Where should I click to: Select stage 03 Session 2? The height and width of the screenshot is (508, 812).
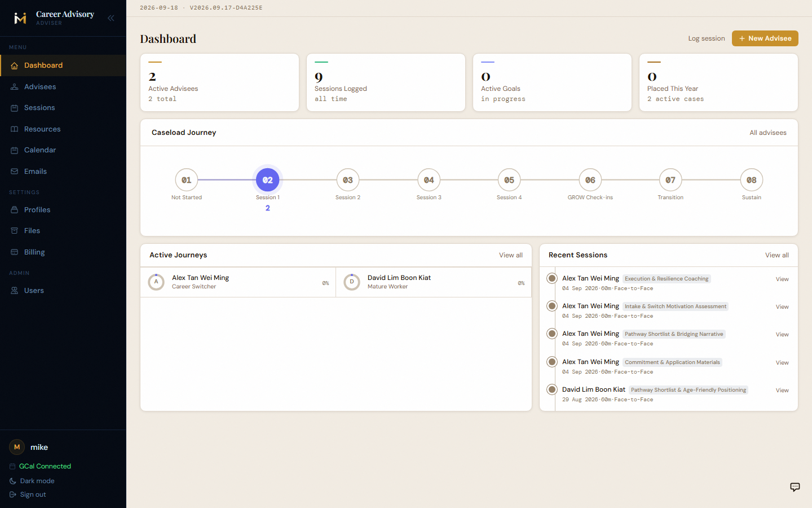[348, 180]
